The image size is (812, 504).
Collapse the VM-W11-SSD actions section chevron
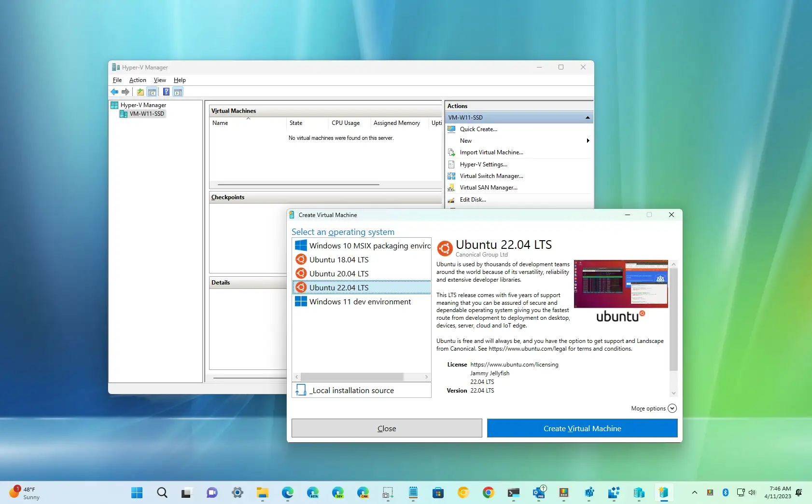tap(587, 117)
